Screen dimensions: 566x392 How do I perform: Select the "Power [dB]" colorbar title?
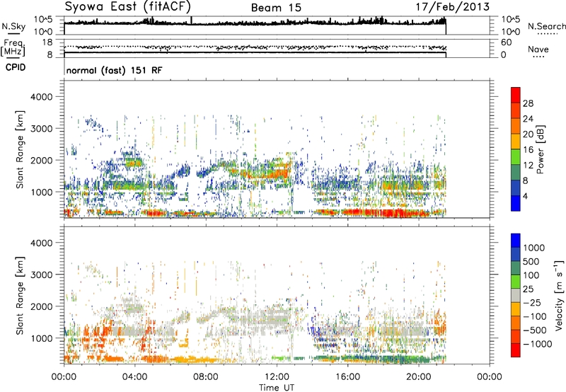(540, 149)
